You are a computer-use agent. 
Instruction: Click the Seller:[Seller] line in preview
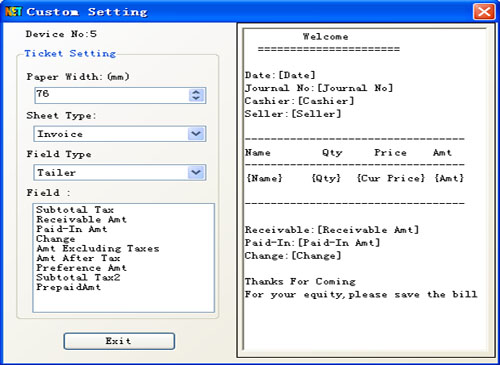point(293,114)
